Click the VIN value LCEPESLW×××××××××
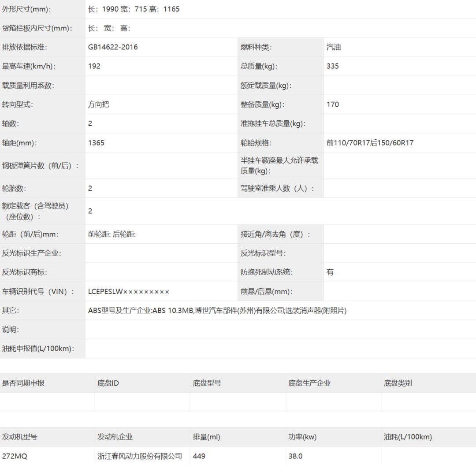This screenshot has width=476, height=465. (x=128, y=291)
